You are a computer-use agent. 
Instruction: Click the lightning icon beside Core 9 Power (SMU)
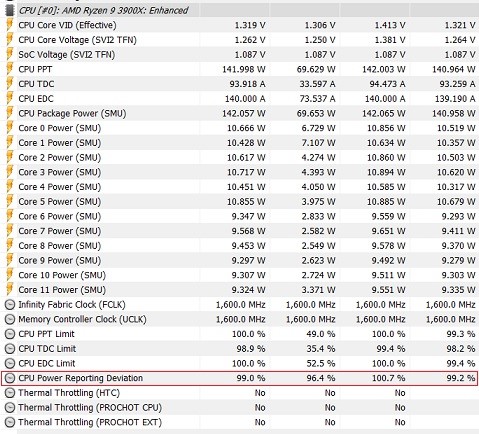(x=10, y=260)
